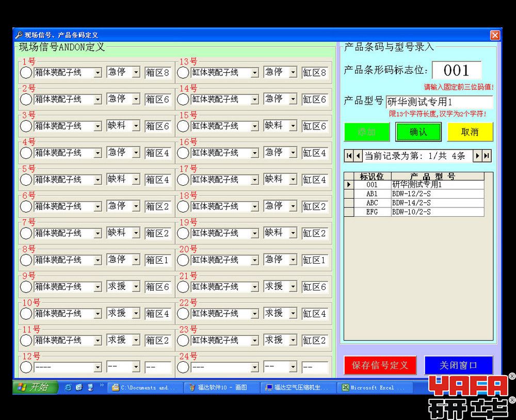
Task: Click the 产品型号 text input field
Action: 439,102
